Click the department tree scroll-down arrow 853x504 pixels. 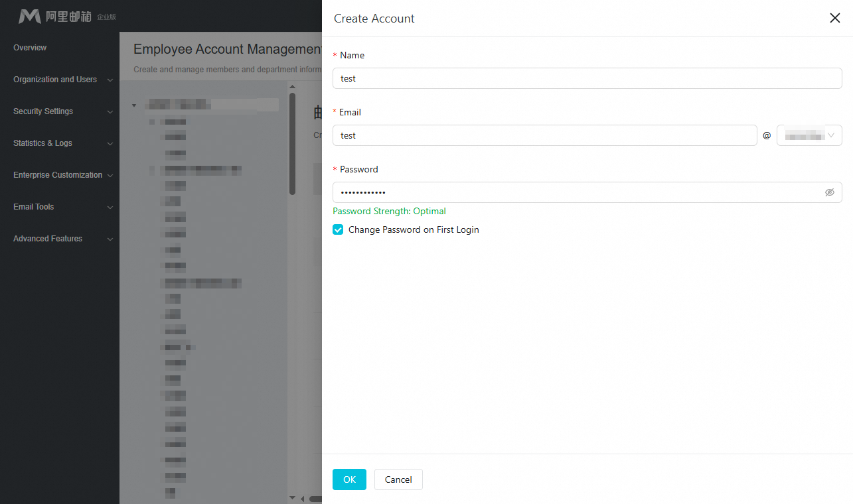pyautogui.click(x=292, y=497)
